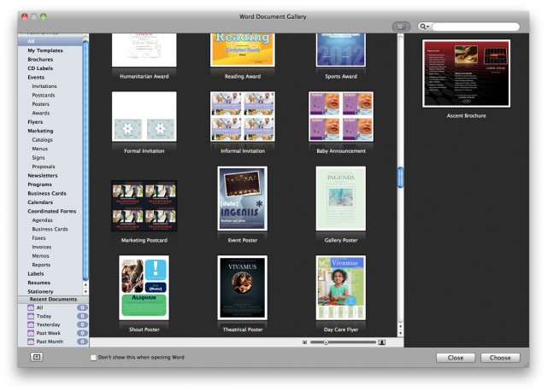Select Flyers category
The height and width of the screenshot is (392, 547).
pos(35,122)
